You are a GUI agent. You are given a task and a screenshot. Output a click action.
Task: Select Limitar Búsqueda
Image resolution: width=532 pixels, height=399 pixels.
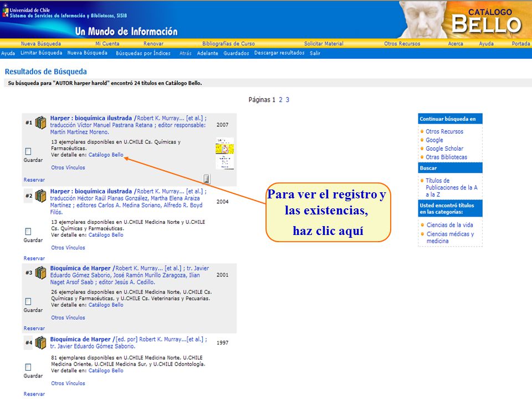pos(42,53)
